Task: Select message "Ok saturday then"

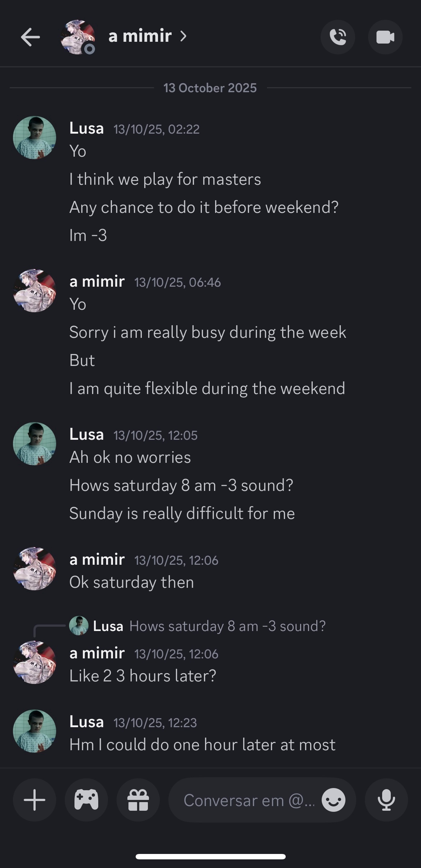Action: pos(132,582)
